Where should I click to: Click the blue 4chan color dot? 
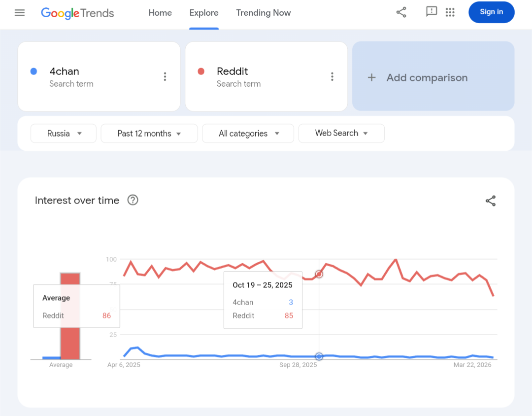coord(33,71)
